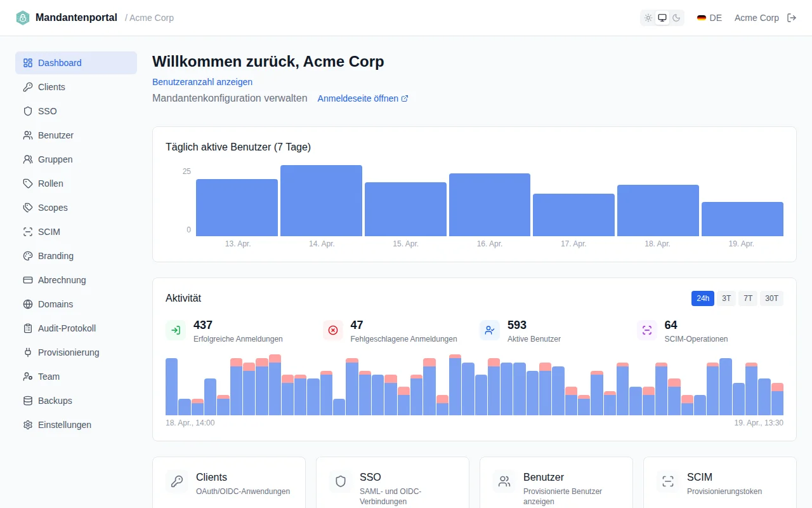
Task: Open the Dashboard menu item
Action: coord(76,63)
